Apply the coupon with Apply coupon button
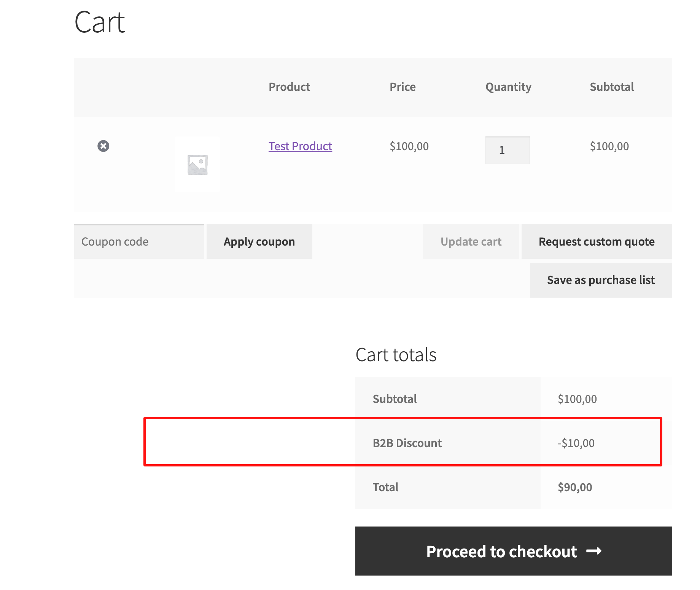This screenshot has height=590, width=700. pyautogui.click(x=259, y=242)
